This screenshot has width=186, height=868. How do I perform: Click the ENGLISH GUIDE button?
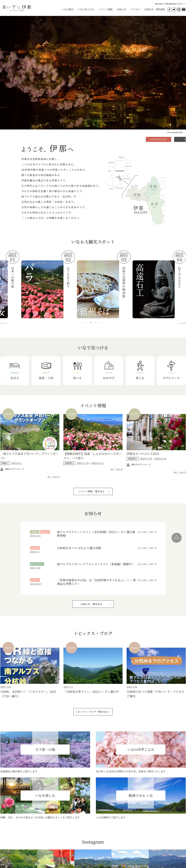[159, 139]
